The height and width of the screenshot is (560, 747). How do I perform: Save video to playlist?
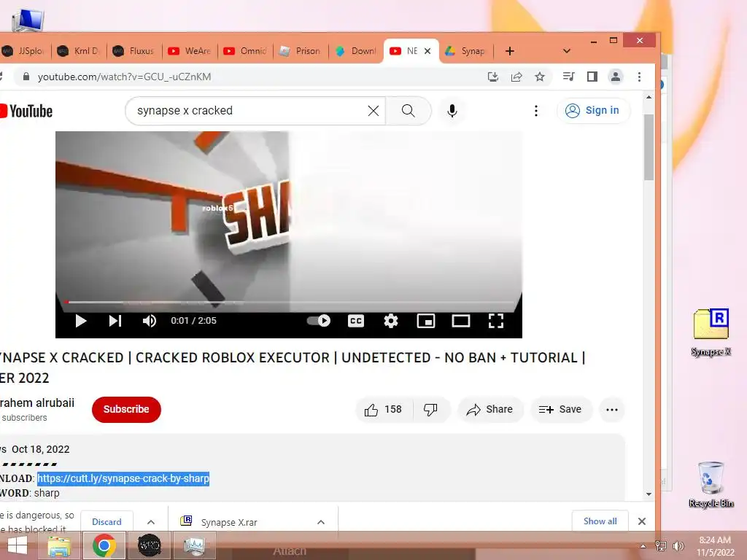pyautogui.click(x=561, y=410)
